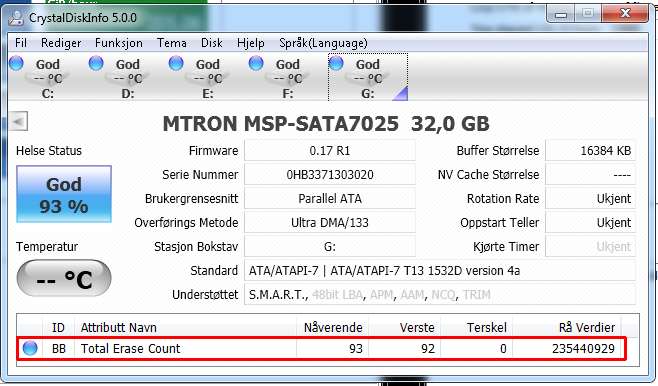Open the Funksjon menu
Image resolution: width=658 pixels, height=386 pixels.
point(119,43)
